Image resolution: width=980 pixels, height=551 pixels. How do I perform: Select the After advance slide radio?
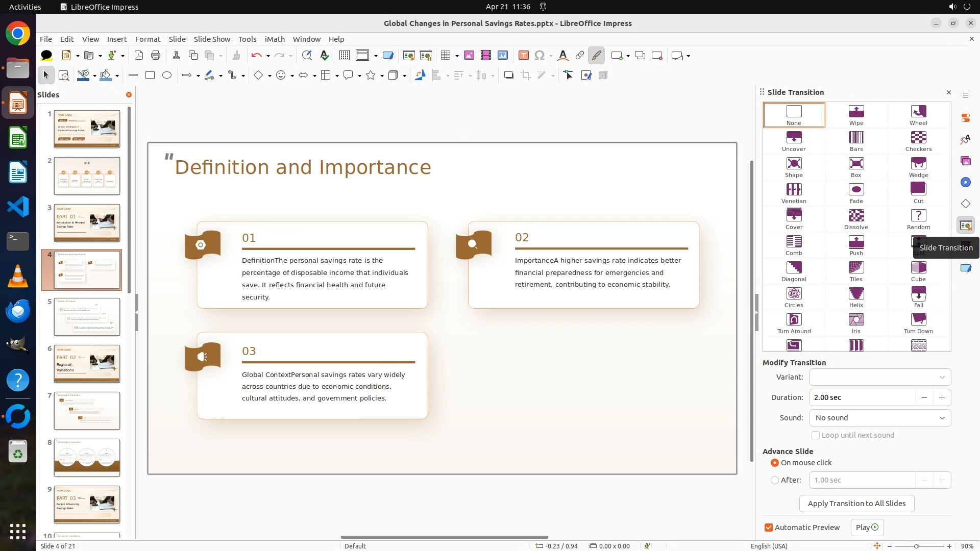(775, 480)
